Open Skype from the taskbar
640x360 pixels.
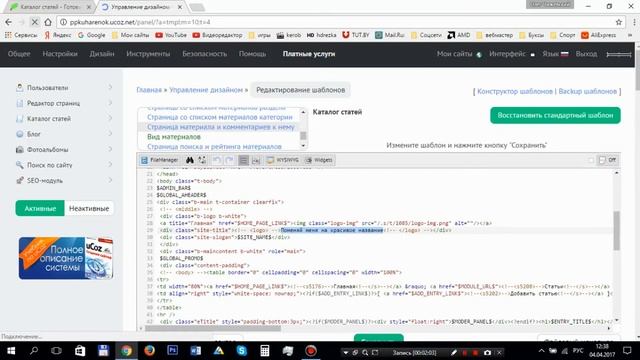pos(242,351)
